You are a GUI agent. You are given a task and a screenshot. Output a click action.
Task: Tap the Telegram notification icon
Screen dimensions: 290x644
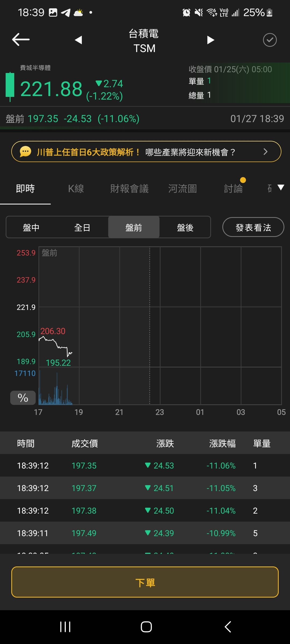[66, 13]
